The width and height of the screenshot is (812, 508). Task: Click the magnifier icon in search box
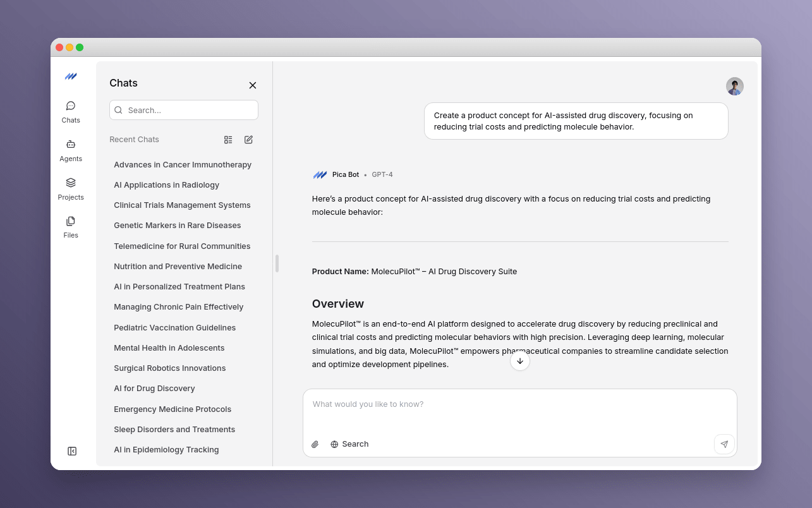click(x=118, y=110)
